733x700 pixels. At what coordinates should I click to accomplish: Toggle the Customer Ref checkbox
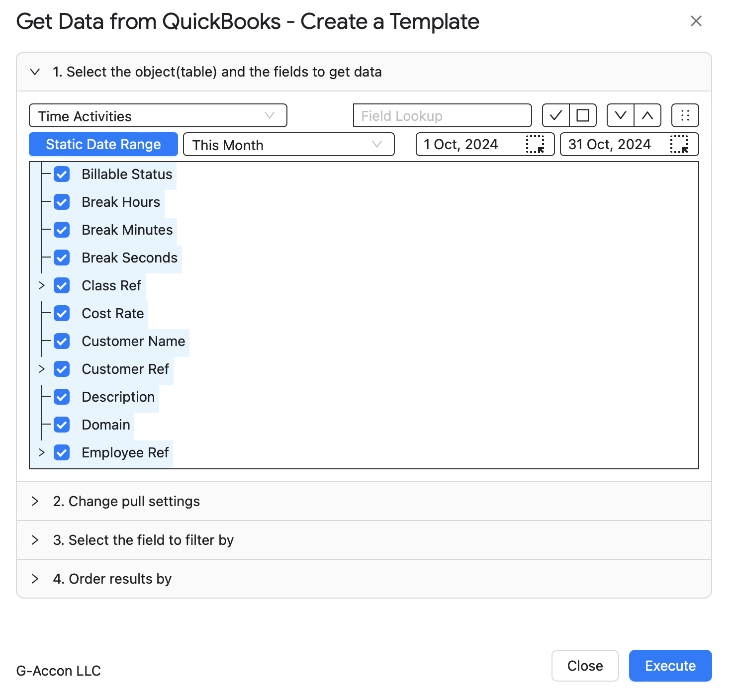click(62, 369)
